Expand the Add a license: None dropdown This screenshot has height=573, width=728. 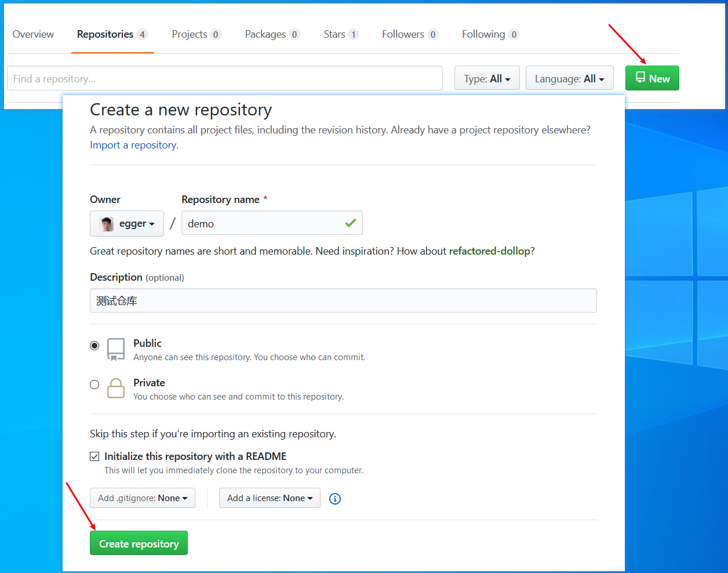pyautogui.click(x=270, y=498)
